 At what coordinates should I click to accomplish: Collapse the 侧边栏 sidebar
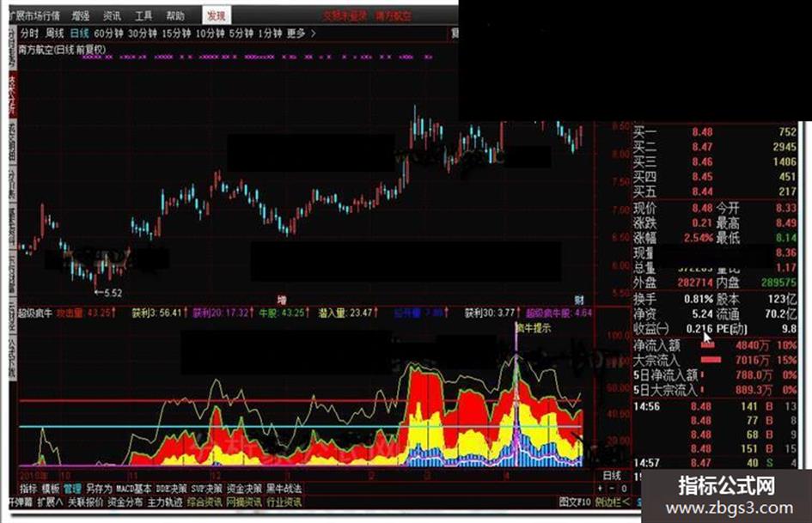[x=612, y=502]
